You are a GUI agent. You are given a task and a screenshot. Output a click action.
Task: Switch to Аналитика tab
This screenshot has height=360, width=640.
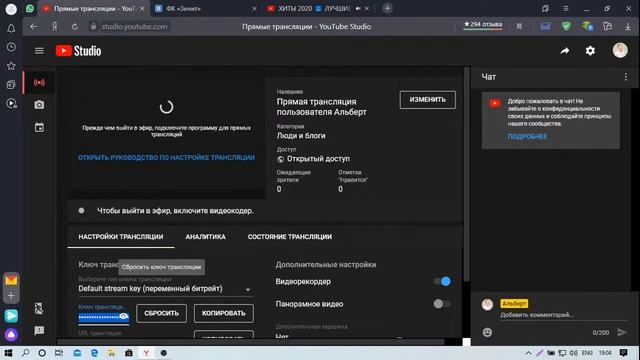(205, 237)
